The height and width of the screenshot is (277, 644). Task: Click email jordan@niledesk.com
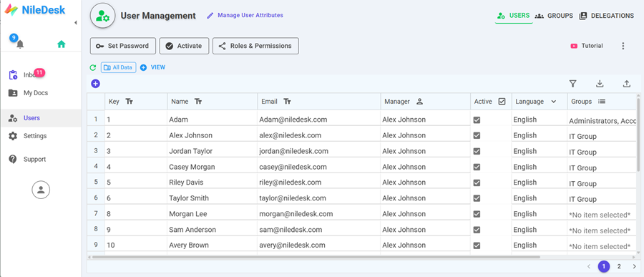[293, 151]
